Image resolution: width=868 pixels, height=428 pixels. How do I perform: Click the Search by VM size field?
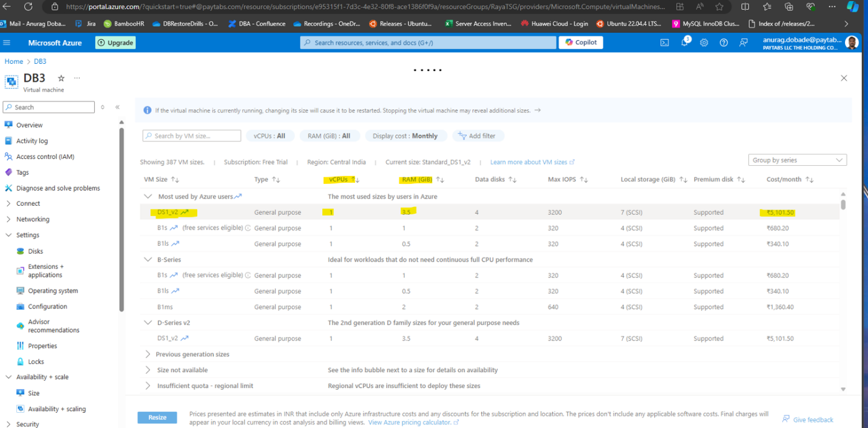(x=192, y=136)
